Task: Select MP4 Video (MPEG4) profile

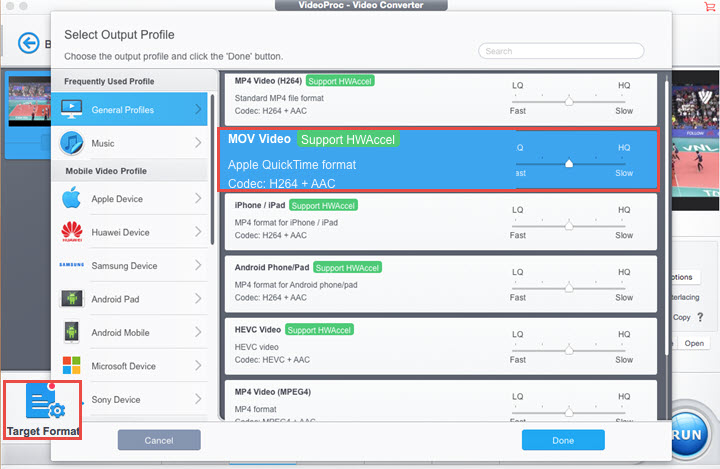Action: [x=441, y=401]
